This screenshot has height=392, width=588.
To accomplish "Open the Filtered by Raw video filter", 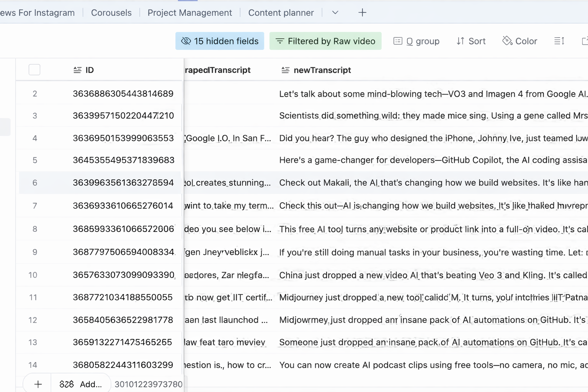I will [325, 41].
